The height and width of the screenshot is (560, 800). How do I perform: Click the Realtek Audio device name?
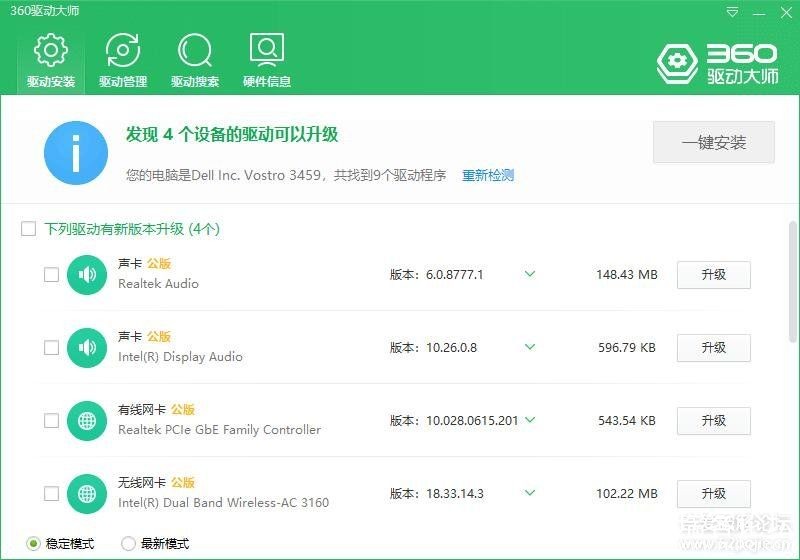pos(158,284)
